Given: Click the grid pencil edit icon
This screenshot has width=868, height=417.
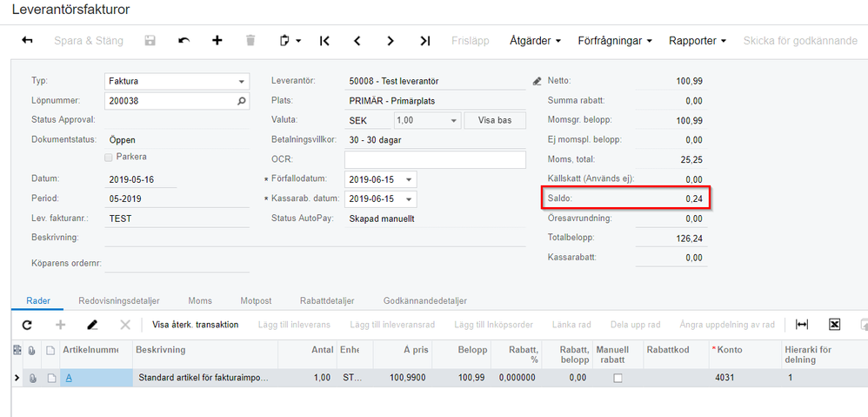Looking at the screenshot, I should point(92,325).
